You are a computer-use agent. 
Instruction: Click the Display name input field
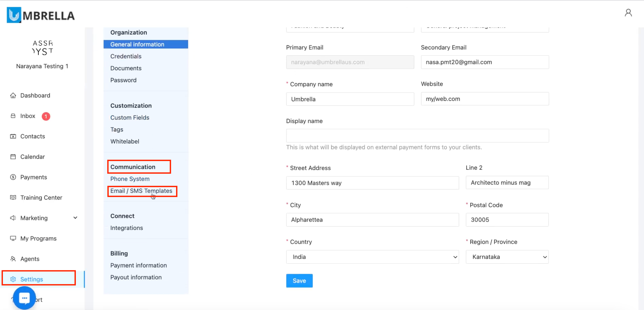point(417,136)
